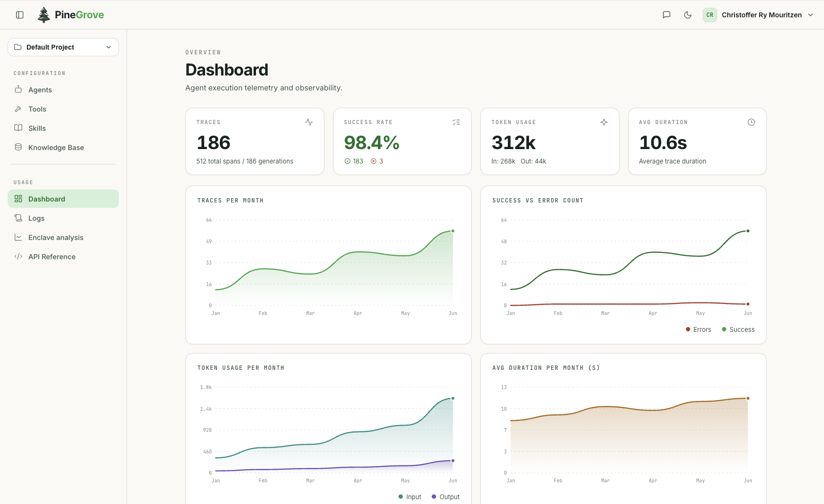Select the Dashboard sidebar item

(x=63, y=199)
